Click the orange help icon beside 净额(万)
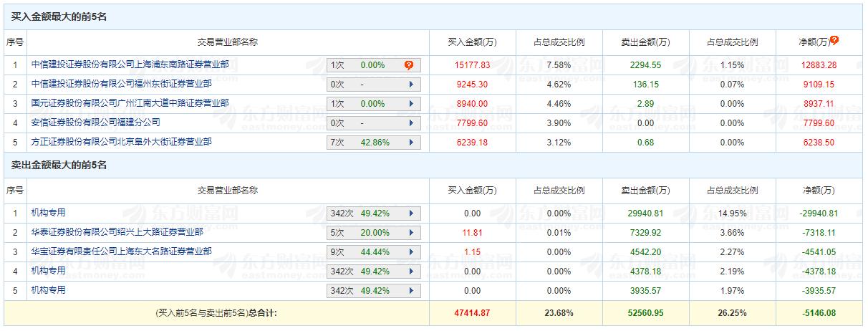Viewport: 868px width, 331px height. pos(834,41)
